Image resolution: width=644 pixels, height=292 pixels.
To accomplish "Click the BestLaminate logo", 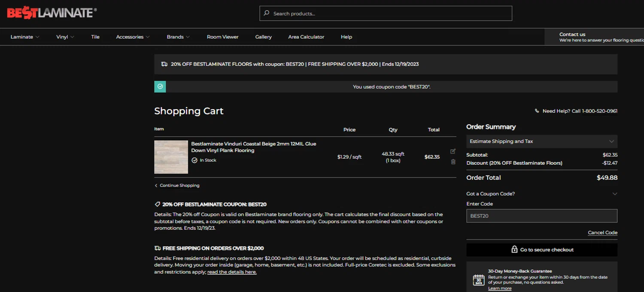I will 52,13.
